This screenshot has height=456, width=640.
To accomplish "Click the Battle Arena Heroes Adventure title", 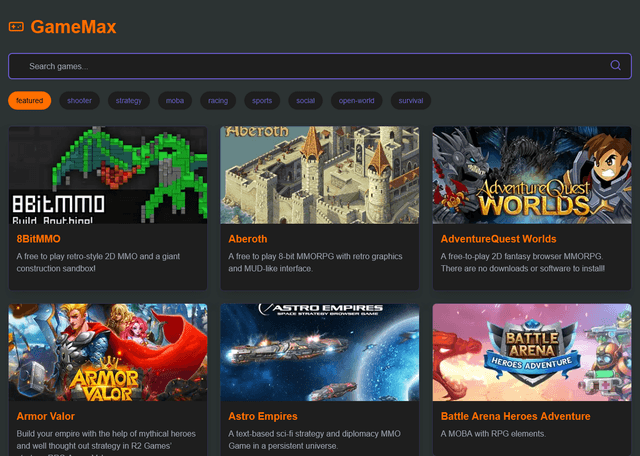I will click(516, 416).
